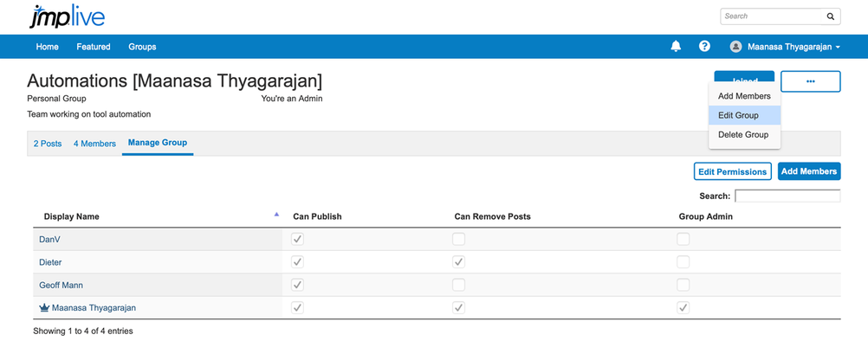Toggle Can Remove Posts for DanV
The image size is (868, 360).
point(458,239)
